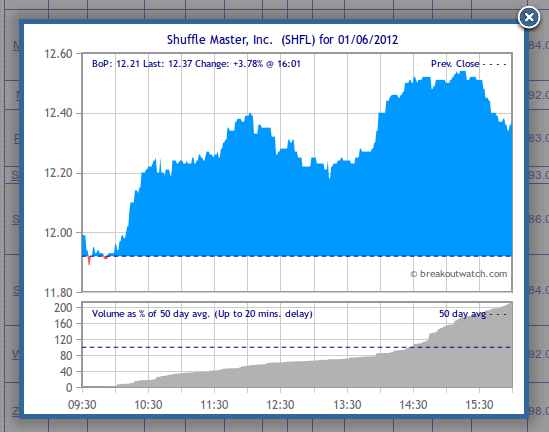Click the 40 volume axis label

(66, 372)
